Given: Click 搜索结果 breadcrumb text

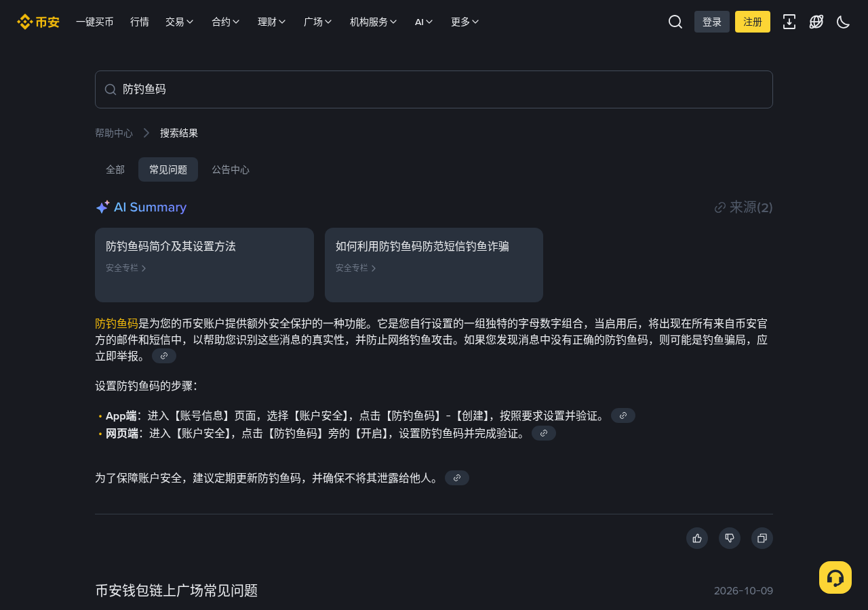Looking at the screenshot, I should [179, 133].
